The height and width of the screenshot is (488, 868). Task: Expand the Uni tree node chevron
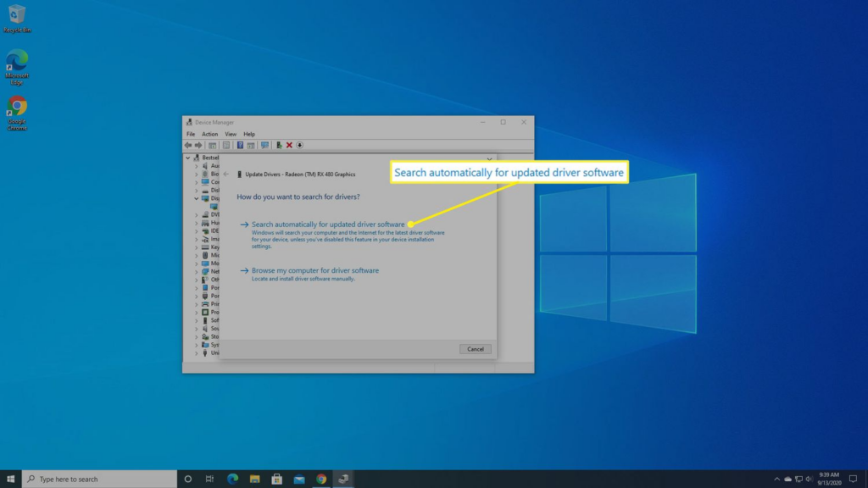point(196,353)
